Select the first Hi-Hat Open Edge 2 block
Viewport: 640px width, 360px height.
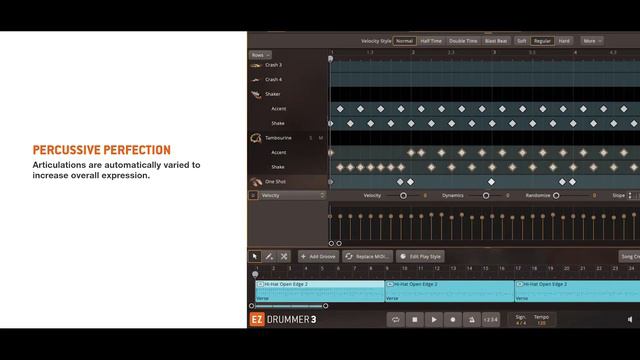[x=320, y=291]
